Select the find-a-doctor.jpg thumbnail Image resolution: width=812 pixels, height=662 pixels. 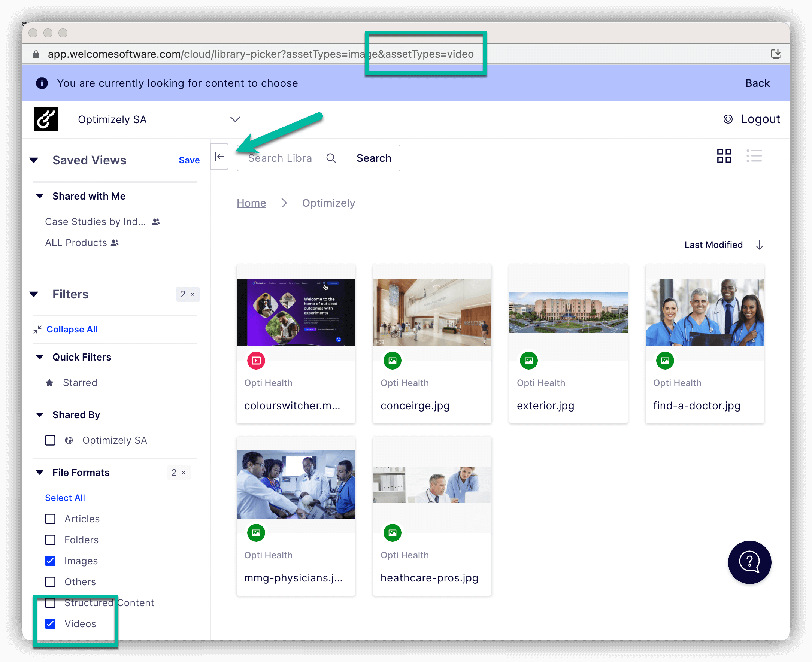click(705, 312)
